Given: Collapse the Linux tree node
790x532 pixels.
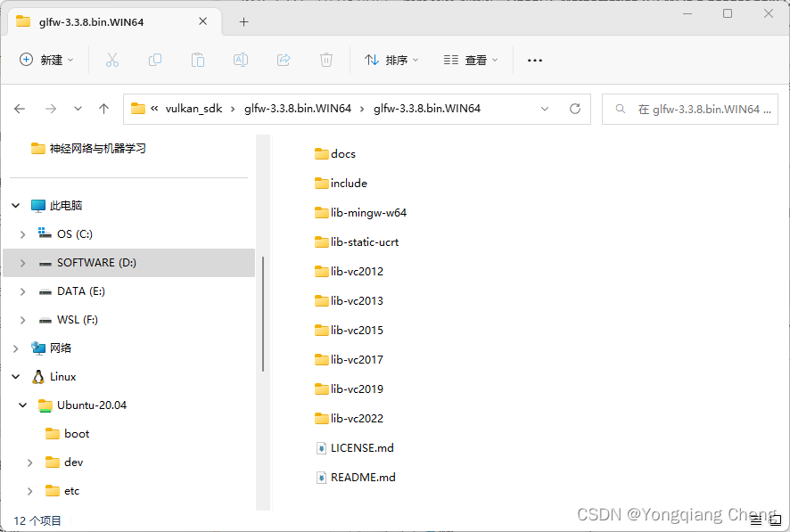Looking at the screenshot, I should [16, 377].
